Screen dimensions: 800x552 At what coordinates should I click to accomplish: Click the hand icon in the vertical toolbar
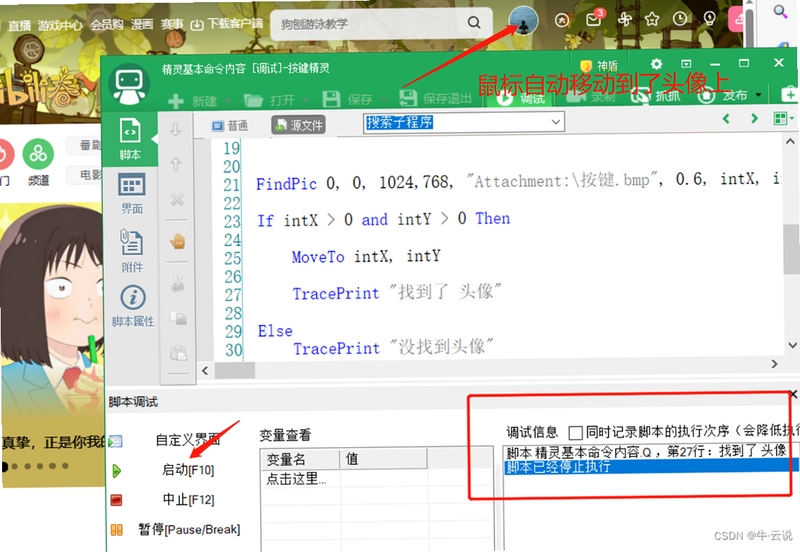[178, 241]
